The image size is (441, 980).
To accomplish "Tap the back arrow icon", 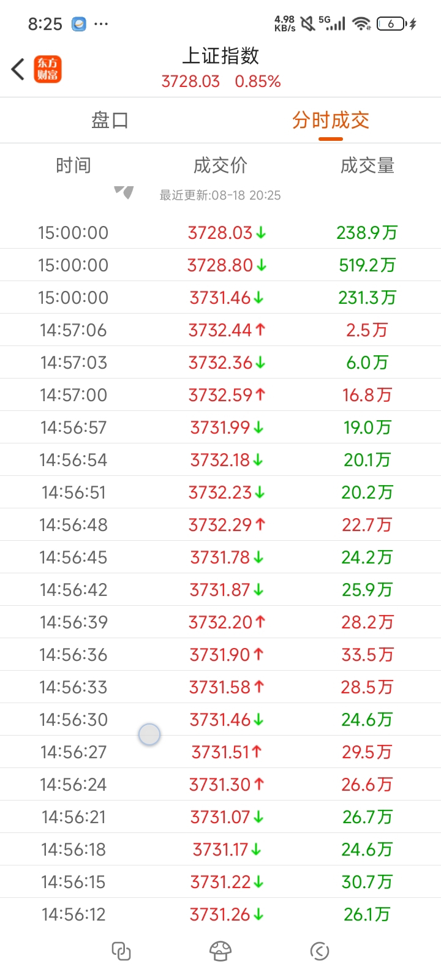I will coord(18,69).
